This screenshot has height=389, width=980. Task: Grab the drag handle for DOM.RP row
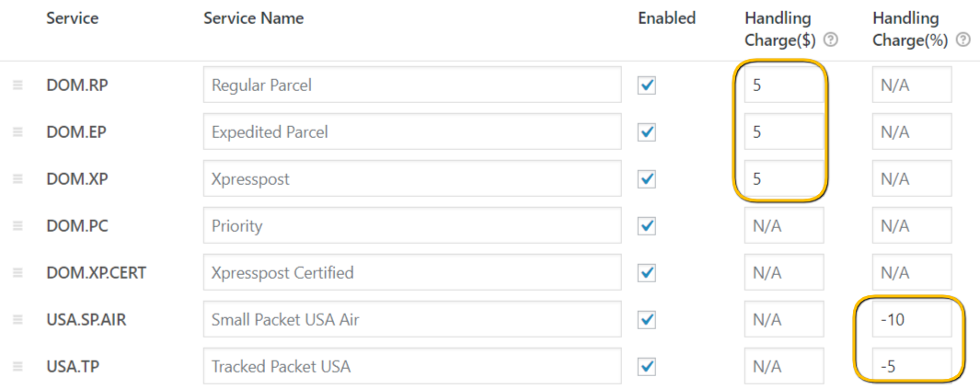[x=18, y=85]
